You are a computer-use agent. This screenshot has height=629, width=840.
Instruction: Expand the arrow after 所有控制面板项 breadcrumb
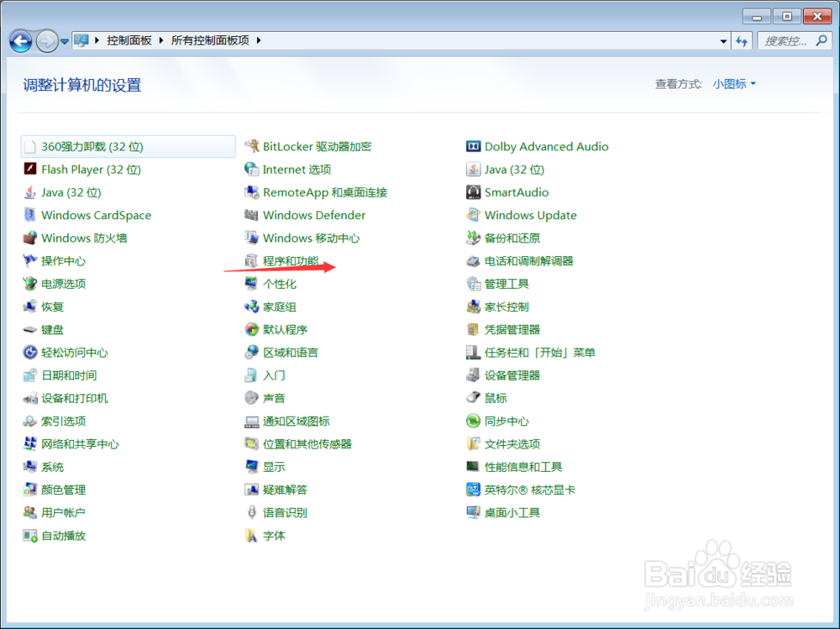click(258, 40)
